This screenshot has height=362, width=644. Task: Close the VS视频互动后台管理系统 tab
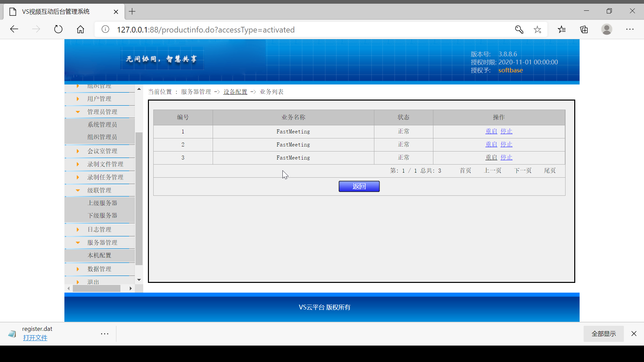(x=116, y=12)
